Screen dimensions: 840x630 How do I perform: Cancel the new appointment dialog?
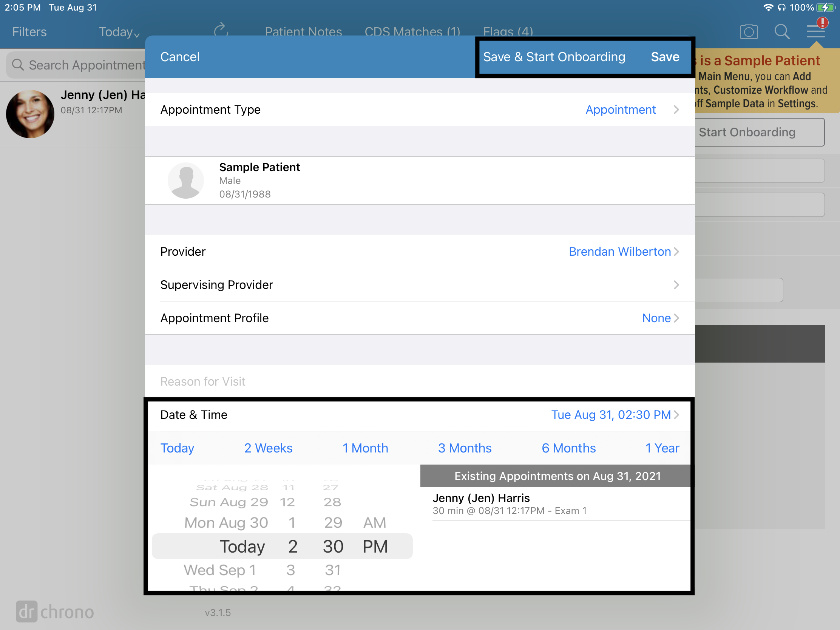click(x=180, y=57)
